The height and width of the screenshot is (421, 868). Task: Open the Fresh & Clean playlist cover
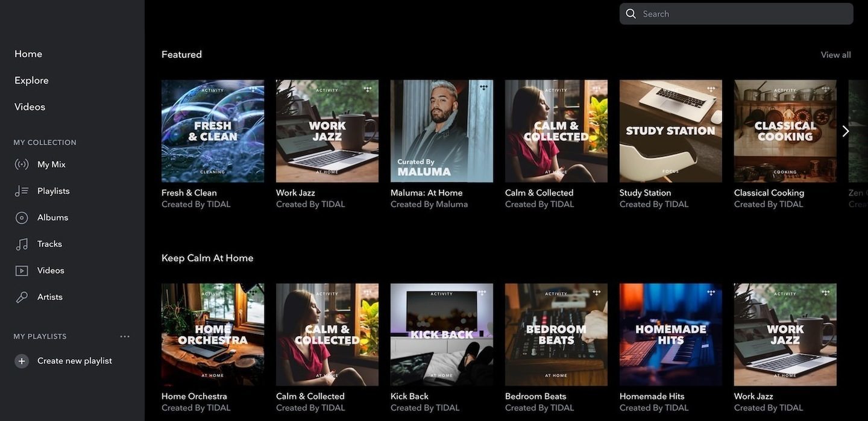tap(213, 131)
